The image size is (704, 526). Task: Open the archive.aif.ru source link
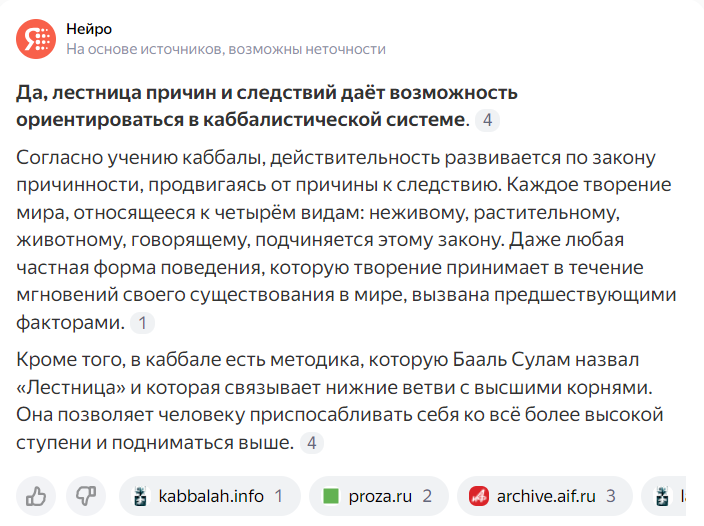click(x=545, y=496)
